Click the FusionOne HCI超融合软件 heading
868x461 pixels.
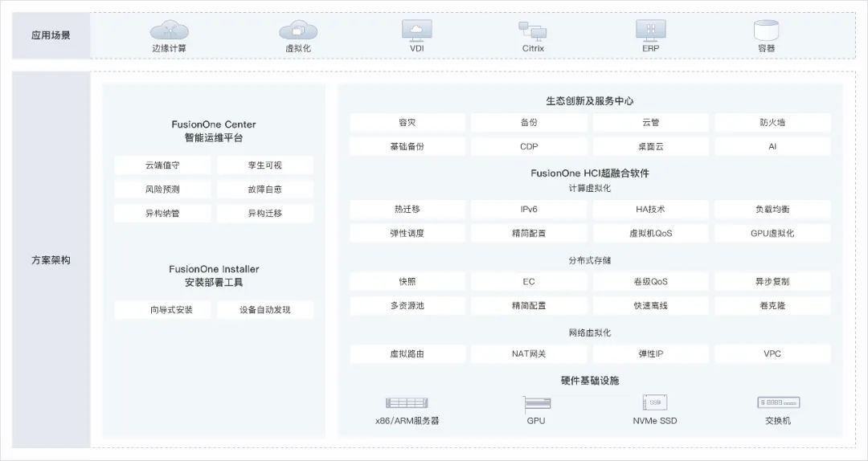(590, 173)
